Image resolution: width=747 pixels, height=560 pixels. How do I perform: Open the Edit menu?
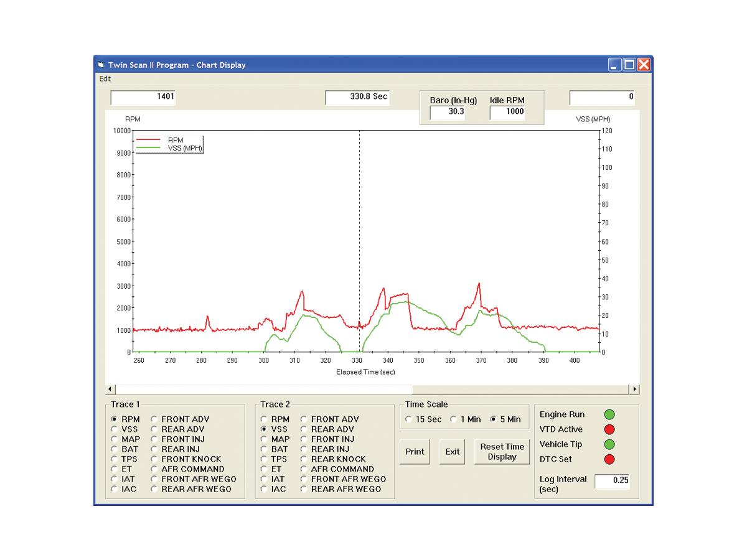[105, 79]
